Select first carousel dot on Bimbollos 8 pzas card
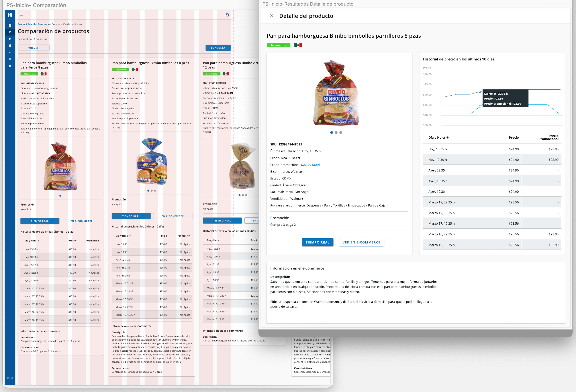Screen dimensions: 576x392 148,190
